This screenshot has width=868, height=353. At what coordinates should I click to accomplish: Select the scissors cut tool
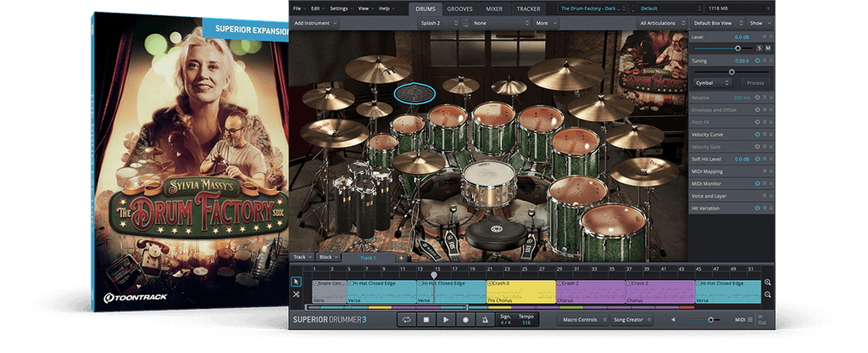[x=296, y=294]
